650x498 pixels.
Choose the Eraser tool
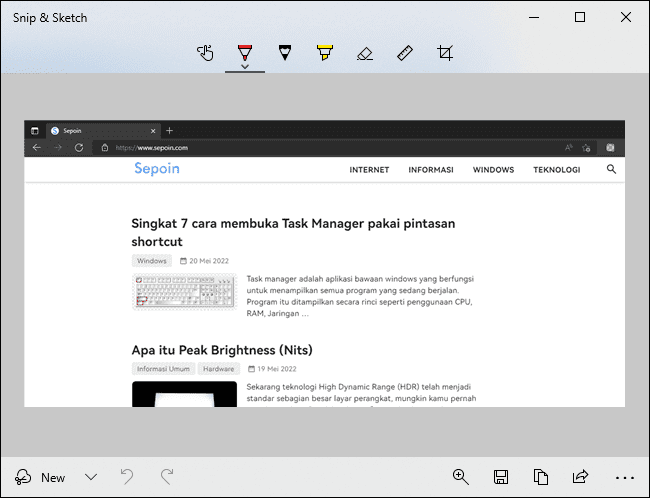(365, 53)
